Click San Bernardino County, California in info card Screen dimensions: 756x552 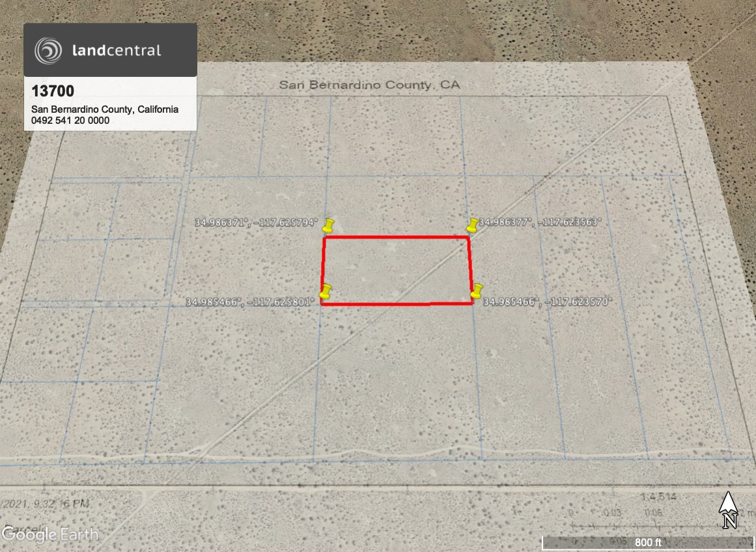(x=105, y=109)
